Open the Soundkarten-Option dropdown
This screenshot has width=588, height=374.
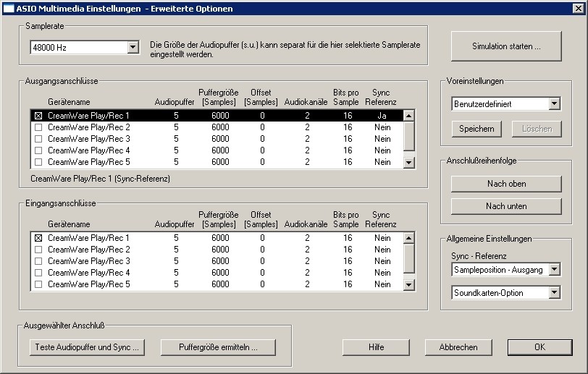[x=554, y=293]
